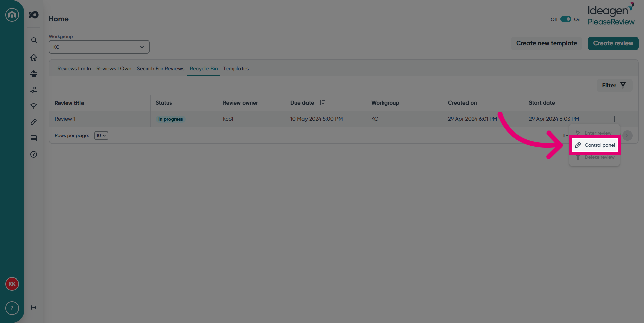Choose Delete review menu entry
Image resolution: width=644 pixels, height=323 pixels.
click(x=594, y=157)
